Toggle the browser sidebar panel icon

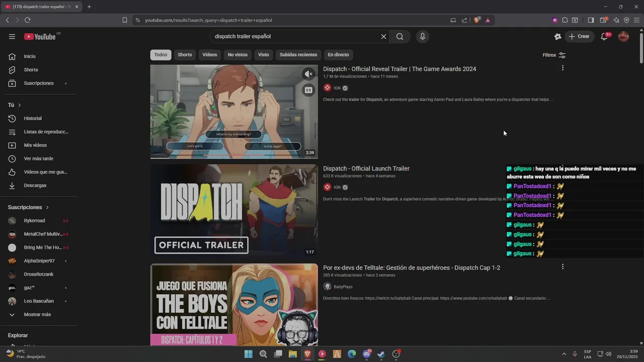coord(591,20)
